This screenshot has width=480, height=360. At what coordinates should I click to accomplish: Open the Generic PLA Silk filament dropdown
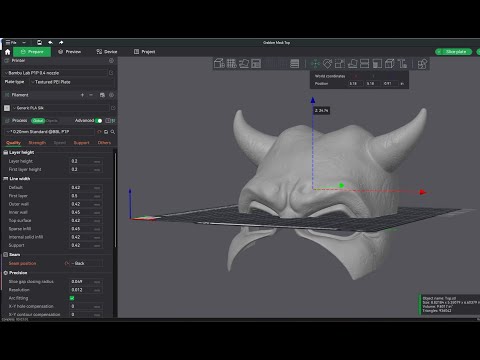pos(61,108)
